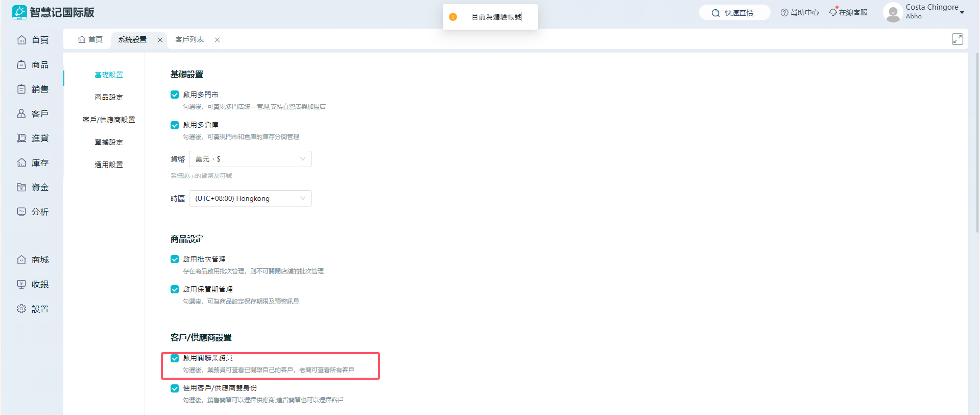Viewport: 980px width, 415px height.
Task: Go to 通用設置 settings section
Action: point(109,165)
